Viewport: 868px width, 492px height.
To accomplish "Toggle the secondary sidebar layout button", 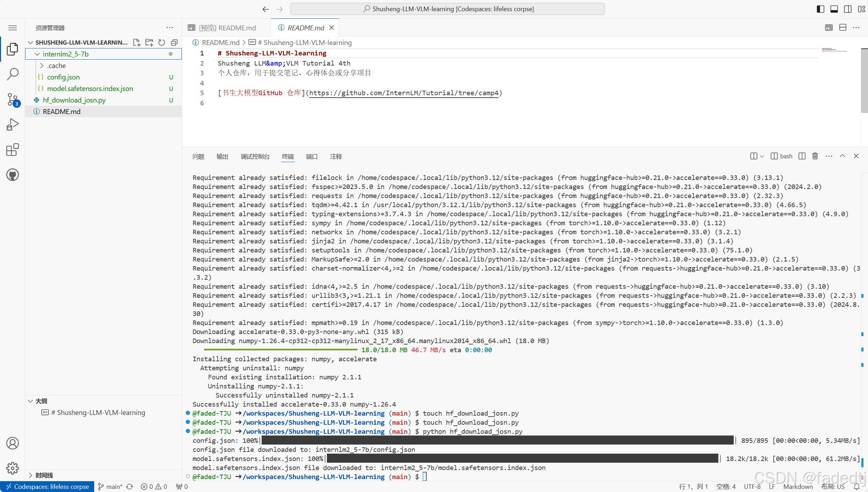I will click(x=848, y=9).
